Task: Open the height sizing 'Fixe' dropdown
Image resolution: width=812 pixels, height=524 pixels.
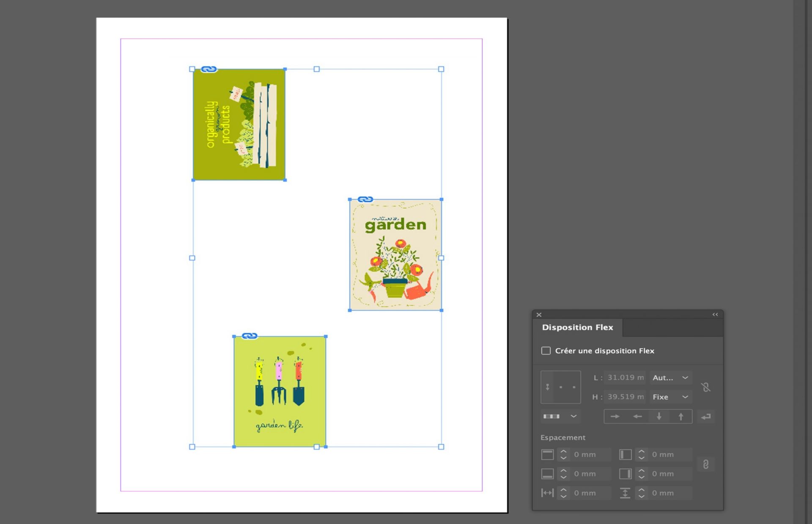Action: [x=670, y=397]
